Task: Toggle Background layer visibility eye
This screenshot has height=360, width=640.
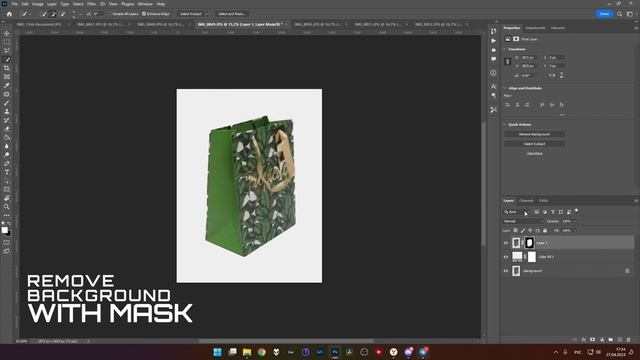Action: click(506, 271)
